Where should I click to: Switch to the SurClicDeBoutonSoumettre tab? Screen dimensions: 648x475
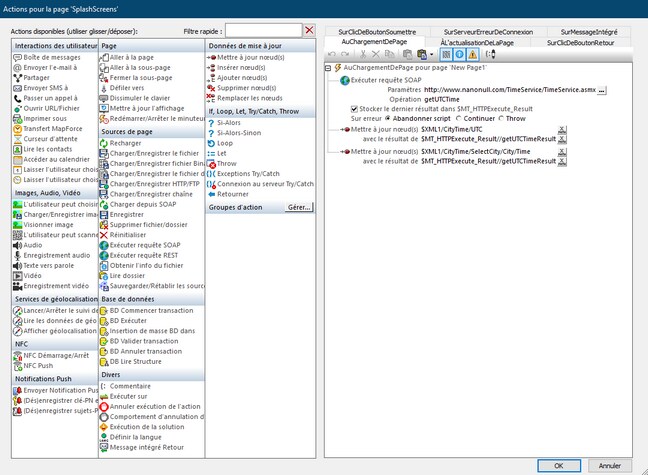click(376, 32)
